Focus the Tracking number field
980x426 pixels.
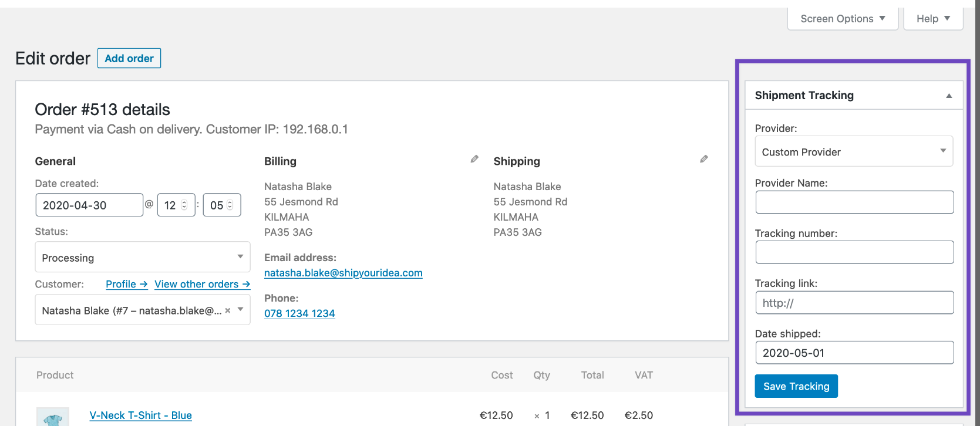click(x=854, y=252)
